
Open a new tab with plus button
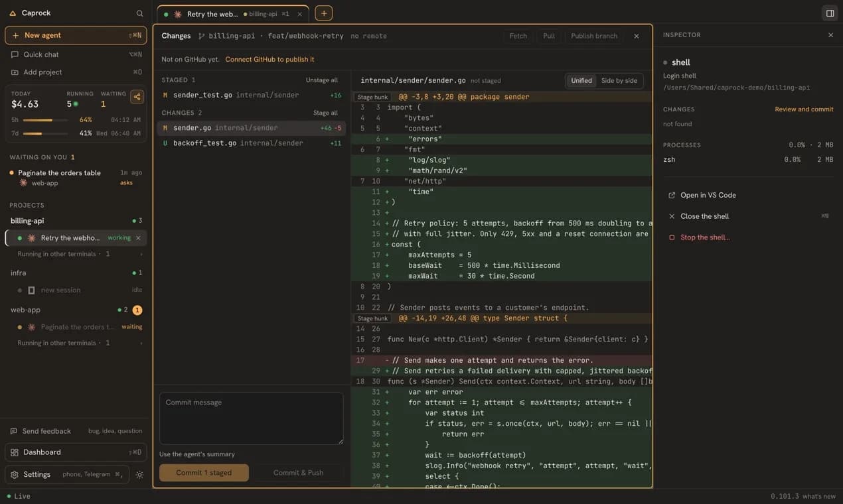[x=324, y=13]
